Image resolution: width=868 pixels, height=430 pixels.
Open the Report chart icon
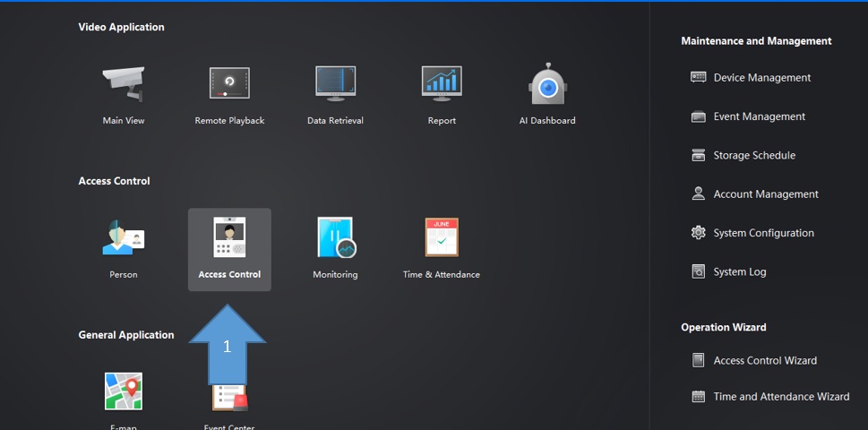coord(442,83)
